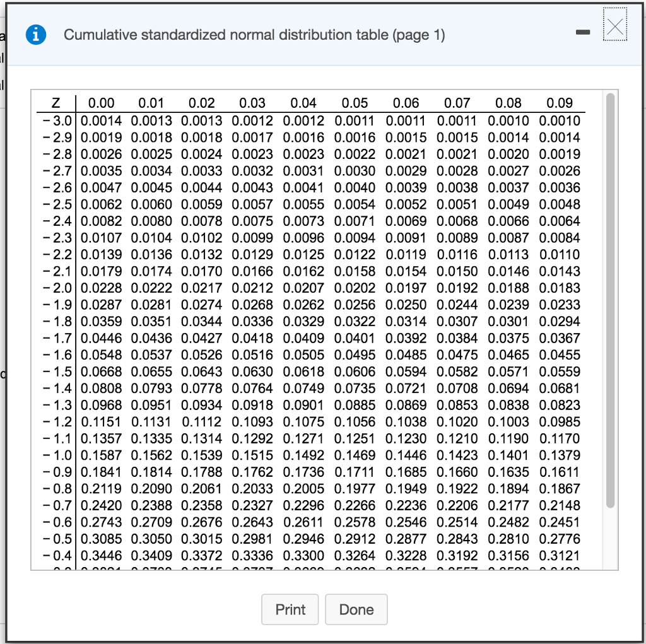Screen dimensions: 646x644
Task: Select the 0.09 column header
Action: [x=560, y=103]
